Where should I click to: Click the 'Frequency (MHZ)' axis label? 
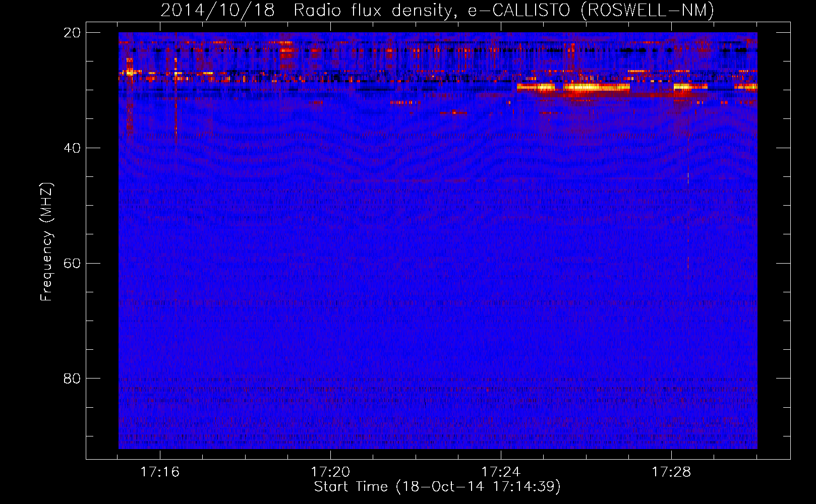(x=46, y=242)
